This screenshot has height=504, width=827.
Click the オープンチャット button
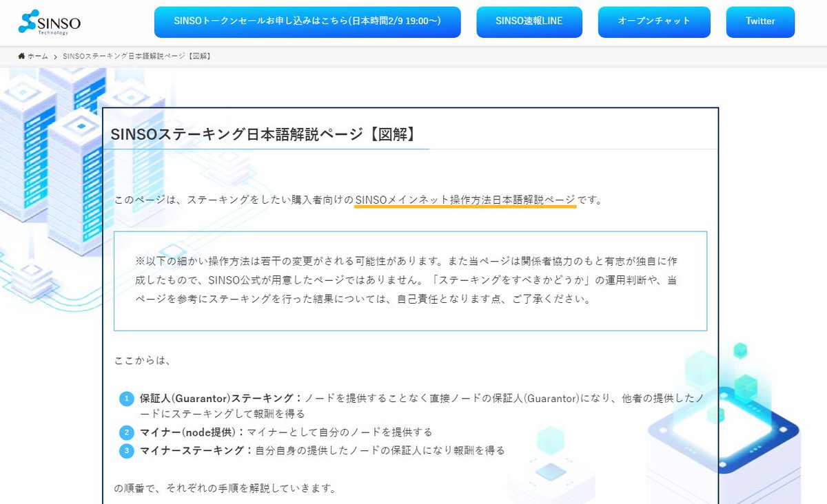(654, 22)
